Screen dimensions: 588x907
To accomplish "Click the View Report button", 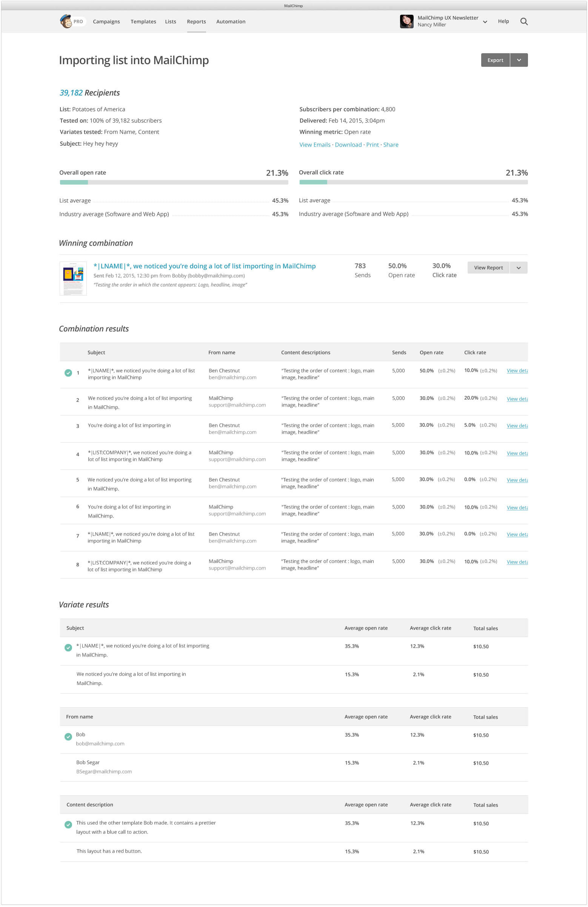I will pos(488,268).
